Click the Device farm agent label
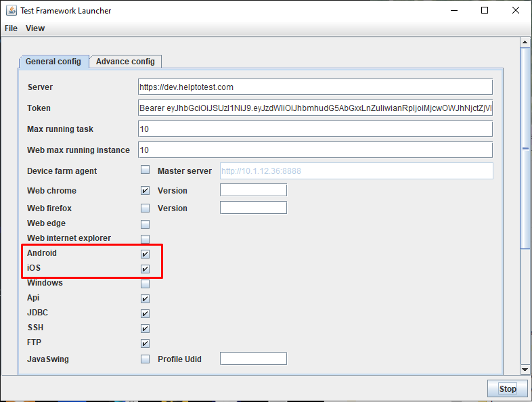This screenshot has width=532, height=402. 62,171
